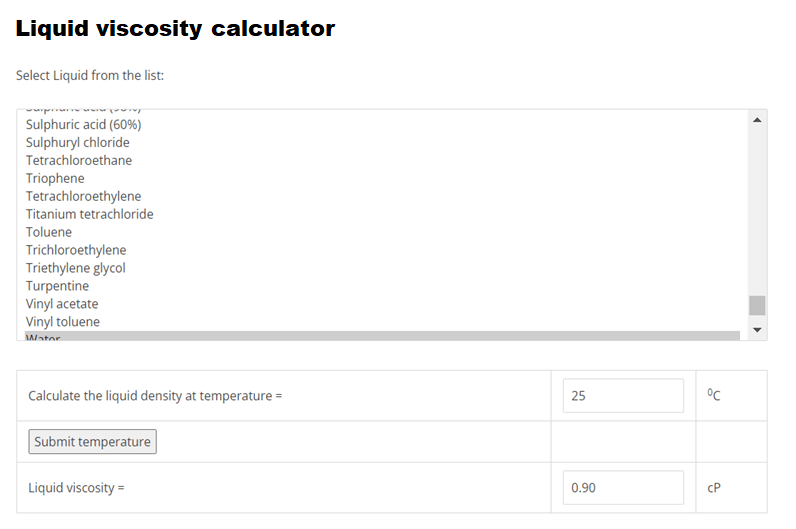Click the list scroll down arrow
The image size is (796, 529).
(x=757, y=330)
